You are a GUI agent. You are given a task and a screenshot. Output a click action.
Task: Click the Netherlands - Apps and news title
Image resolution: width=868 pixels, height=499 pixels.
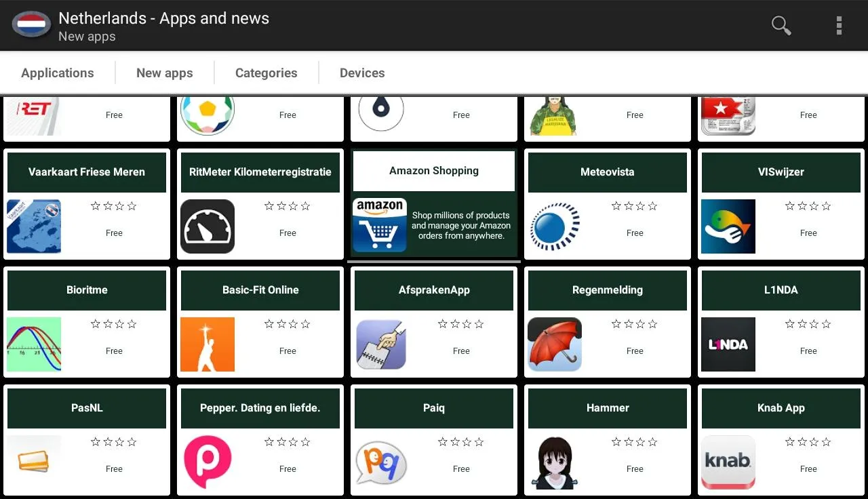[x=164, y=18]
